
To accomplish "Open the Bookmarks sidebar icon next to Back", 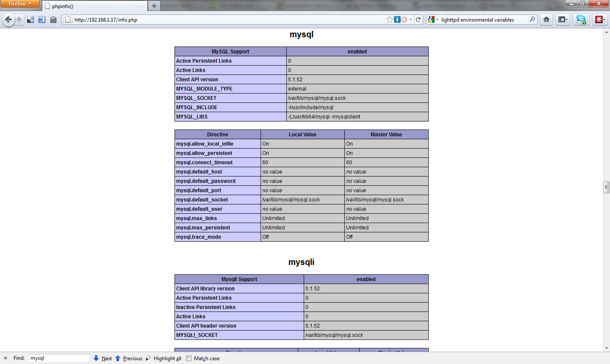I will (x=41, y=19).
